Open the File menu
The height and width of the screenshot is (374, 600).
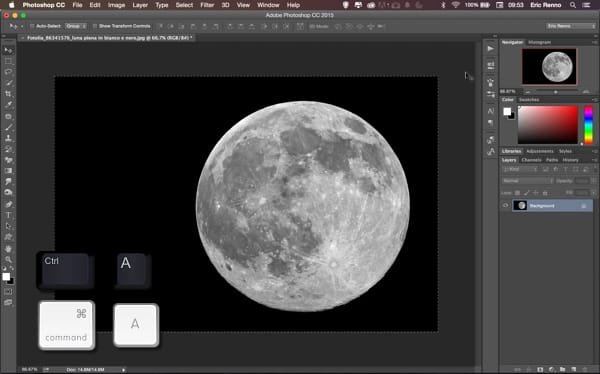[x=77, y=5]
